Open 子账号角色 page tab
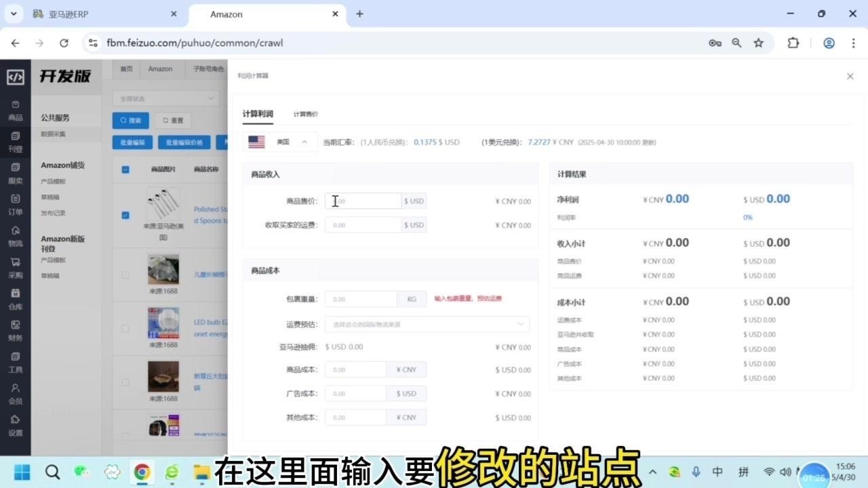This screenshot has width=868, height=488. pos(207,68)
